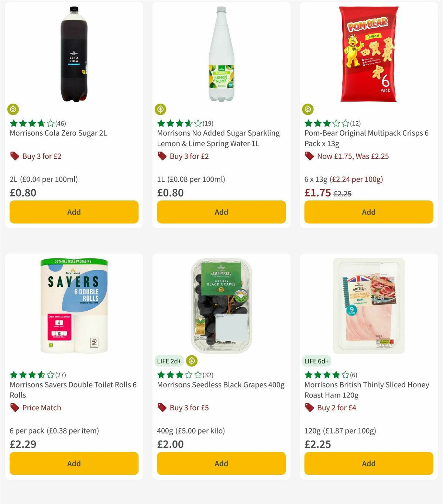443x504 pixels.
Task: Click the red offer tag icon on Cola Zero
Action: coord(14,156)
